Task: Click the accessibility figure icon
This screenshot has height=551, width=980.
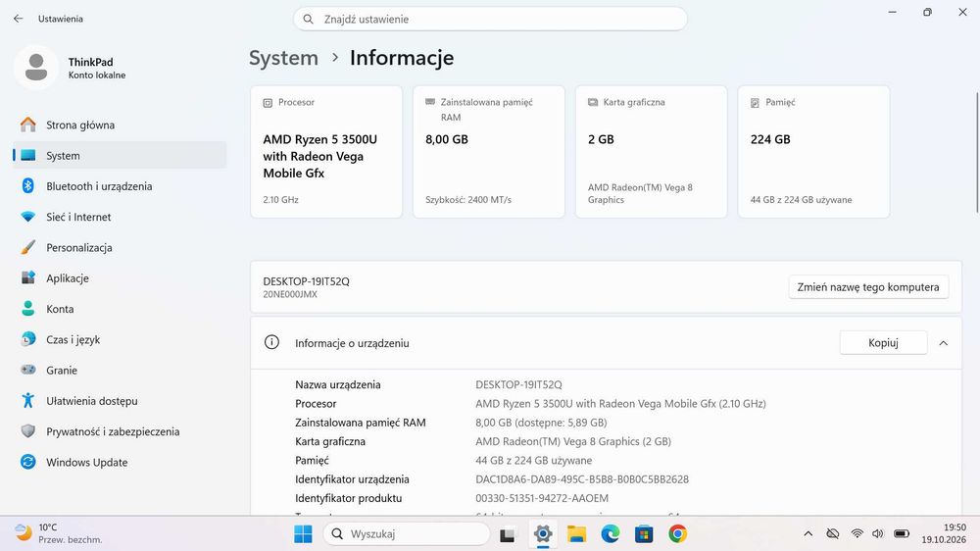Action: pyautogui.click(x=28, y=400)
